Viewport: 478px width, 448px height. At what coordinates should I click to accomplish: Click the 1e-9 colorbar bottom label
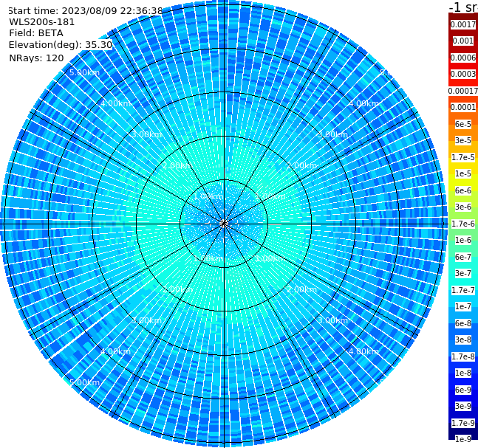click(463, 439)
